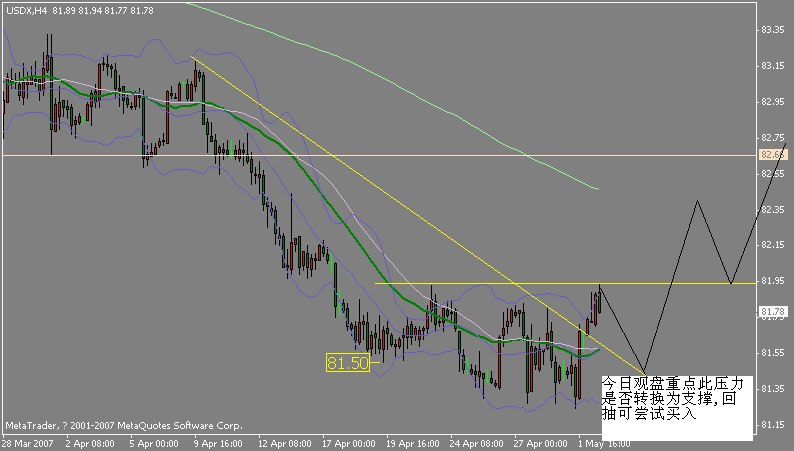Click the 27 Apr 00:00 time label
794x451 pixels.
tap(540, 444)
